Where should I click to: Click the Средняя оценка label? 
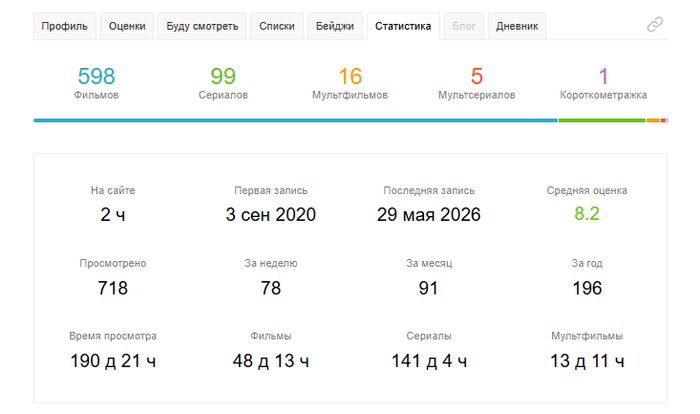(587, 190)
